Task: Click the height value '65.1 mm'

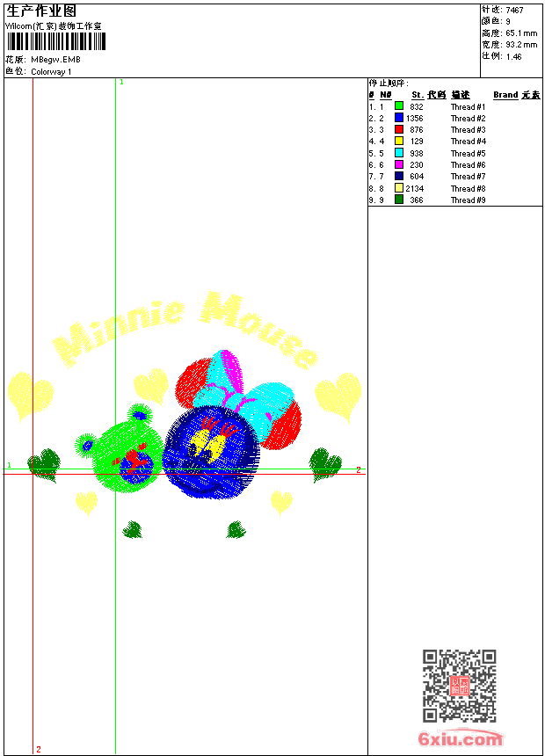Action: pos(521,33)
